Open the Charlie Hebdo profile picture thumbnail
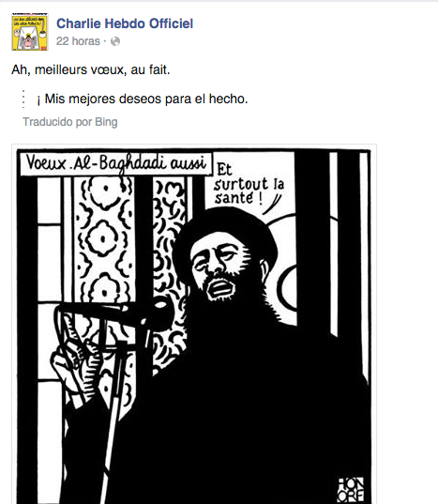Viewport: 438px width, 504px height. tap(30, 32)
